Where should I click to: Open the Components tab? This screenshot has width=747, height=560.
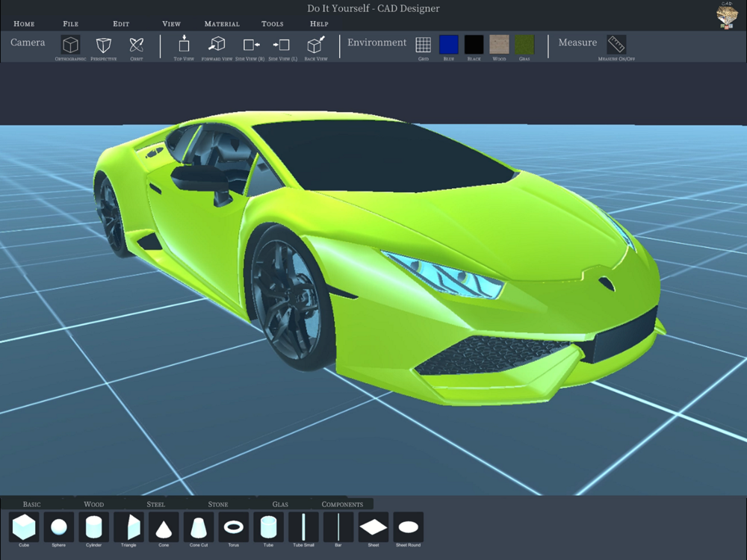click(342, 504)
